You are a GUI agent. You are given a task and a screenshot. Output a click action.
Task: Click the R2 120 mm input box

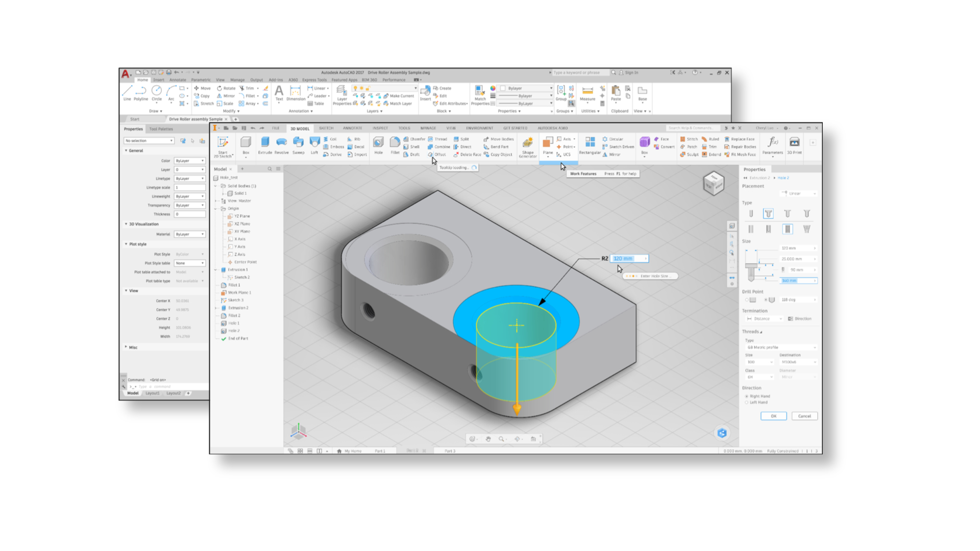[630, 259]
